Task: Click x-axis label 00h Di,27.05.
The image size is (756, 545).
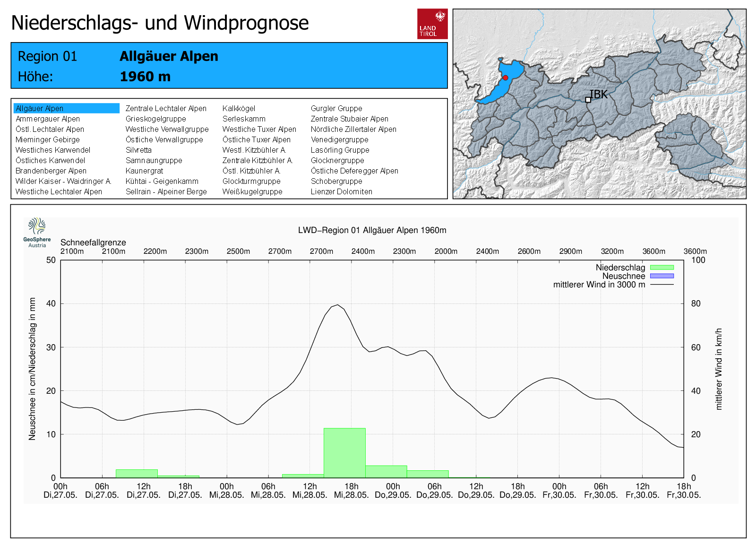Action: [x=60, y=491]
